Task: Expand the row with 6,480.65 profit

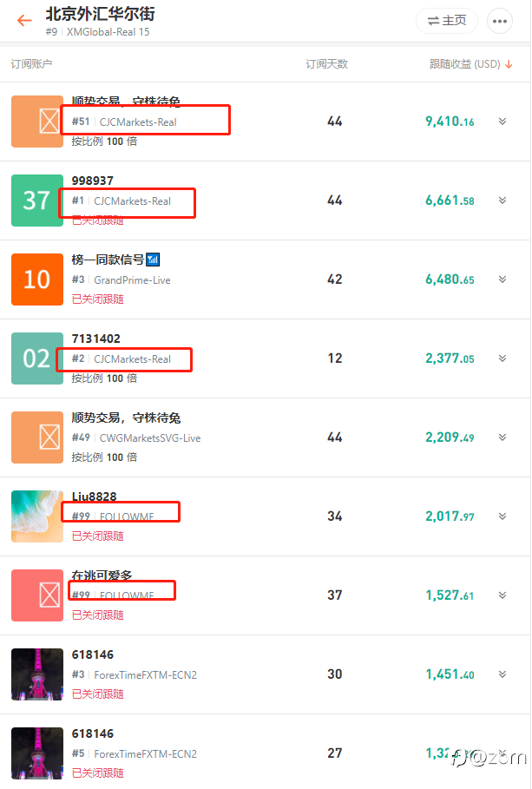Action: [502, 279]
